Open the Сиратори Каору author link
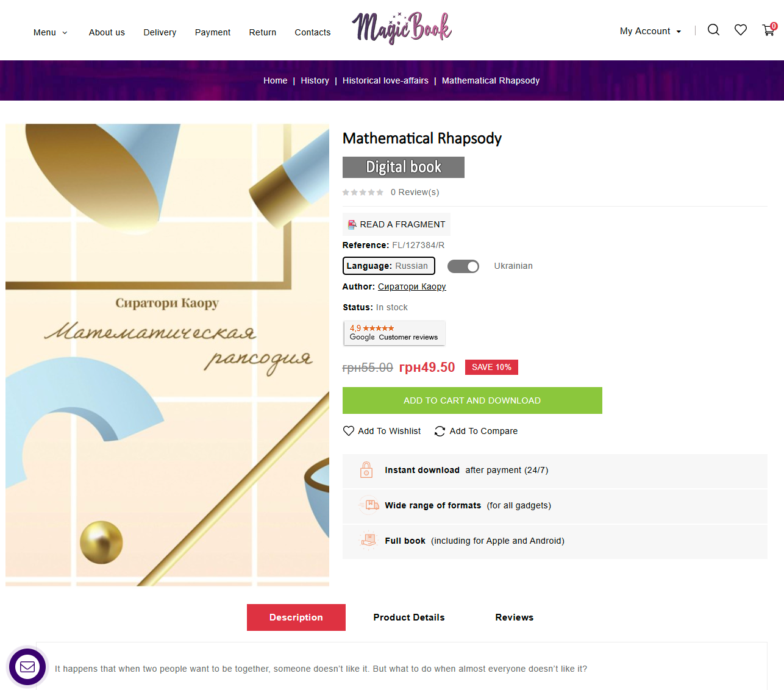784x690 pixels. click(412, 286)
